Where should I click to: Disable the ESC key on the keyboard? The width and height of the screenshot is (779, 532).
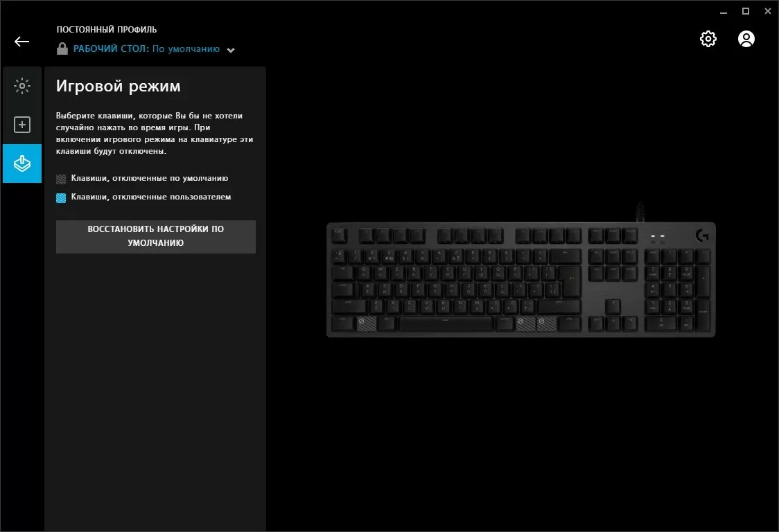click(339, 235)
